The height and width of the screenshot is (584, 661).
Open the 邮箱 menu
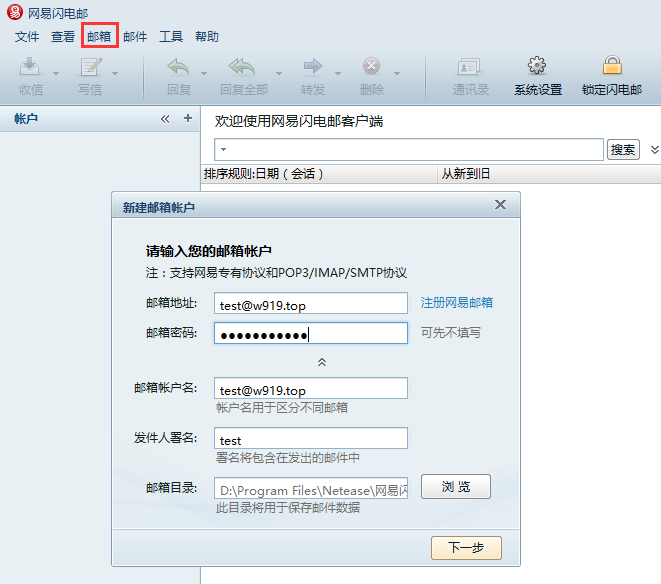coord(99,36)
